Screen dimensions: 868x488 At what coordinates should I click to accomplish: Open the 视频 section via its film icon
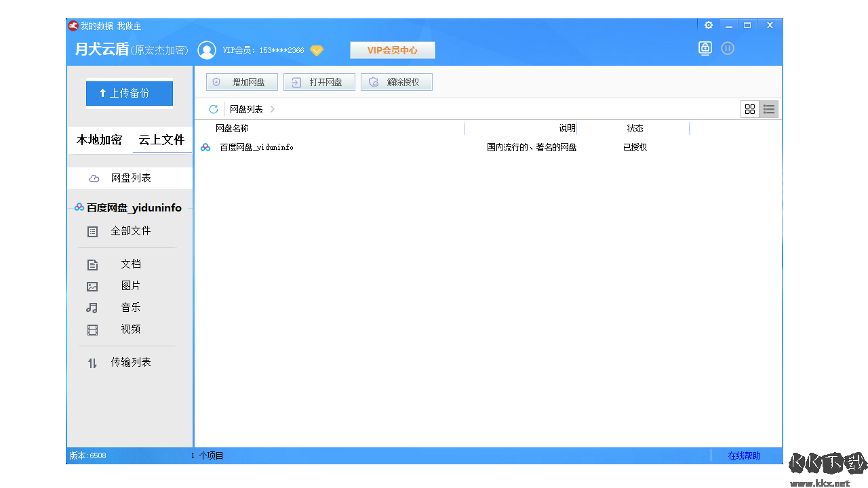coord(92,329)
